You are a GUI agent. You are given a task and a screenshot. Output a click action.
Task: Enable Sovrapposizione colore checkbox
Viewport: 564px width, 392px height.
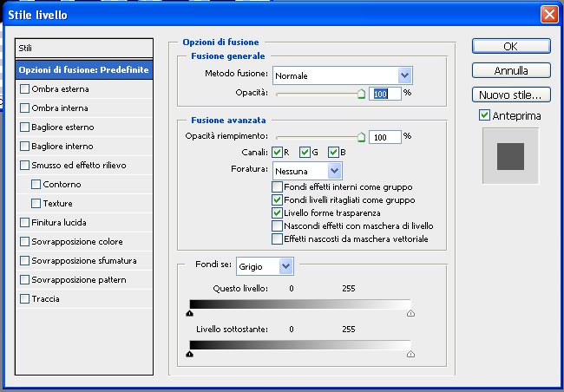[x=24, y=241]
